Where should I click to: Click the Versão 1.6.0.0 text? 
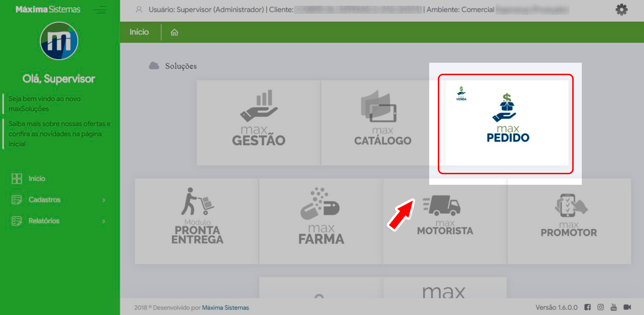[556, 307]
